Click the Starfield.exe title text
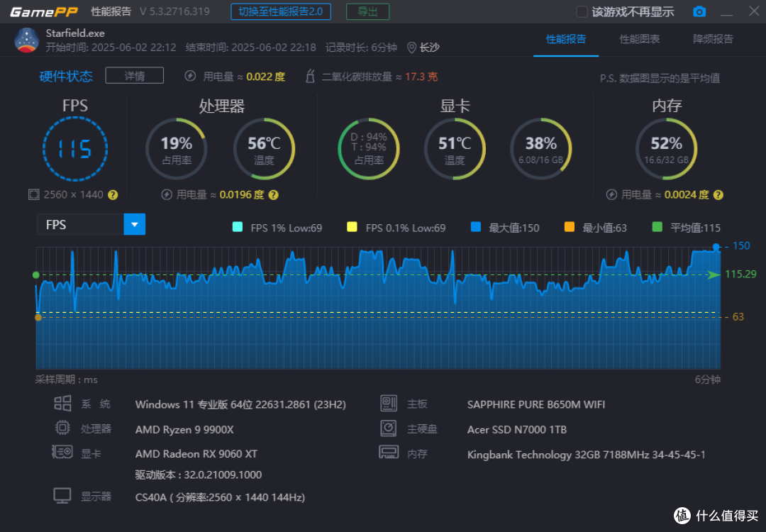Screen dimensions: 766x532 tap(75, 33)
